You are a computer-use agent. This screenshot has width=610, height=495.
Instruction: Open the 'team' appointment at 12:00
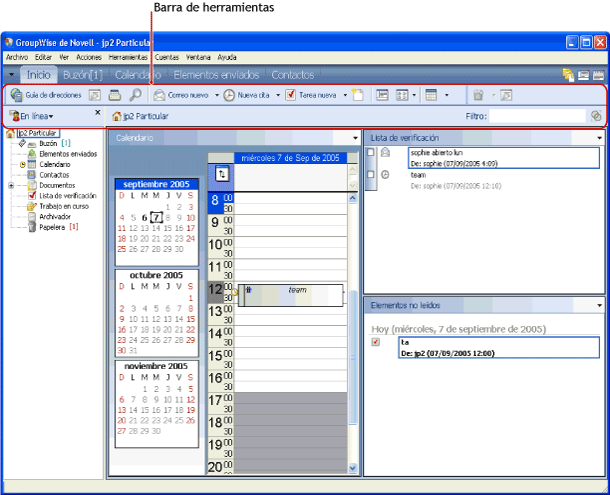pos(291,295)
